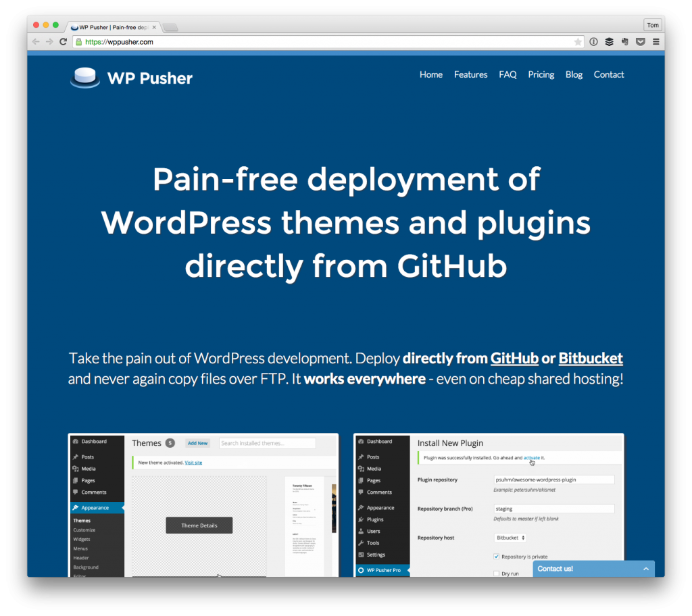
Task: Select Themes in the Appearance submenu
Action: coord(82,521)
